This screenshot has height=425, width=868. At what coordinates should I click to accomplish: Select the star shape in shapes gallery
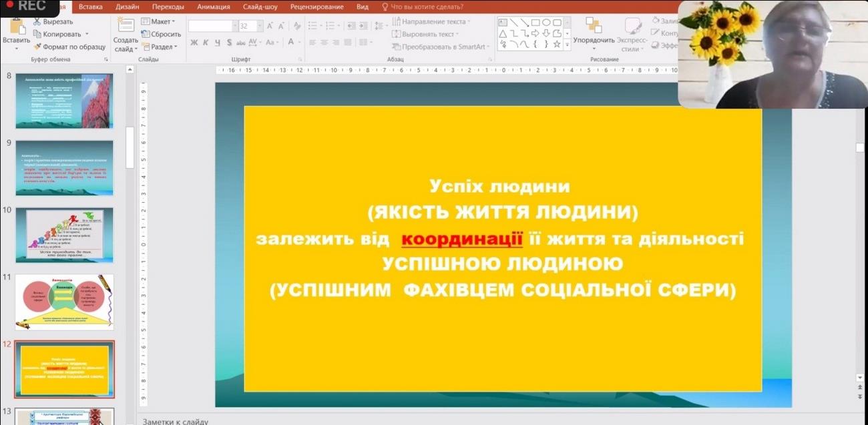click(557, 44)
